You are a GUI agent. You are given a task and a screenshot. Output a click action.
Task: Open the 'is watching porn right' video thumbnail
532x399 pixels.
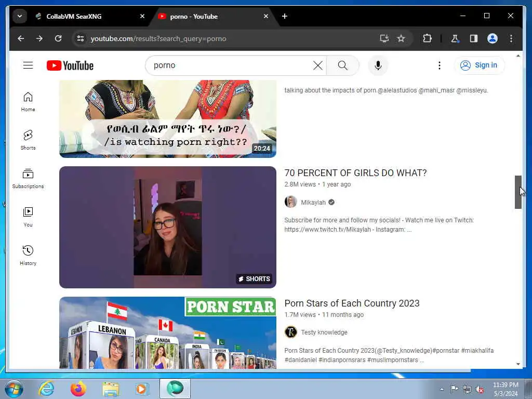click(x=168, y=119)
